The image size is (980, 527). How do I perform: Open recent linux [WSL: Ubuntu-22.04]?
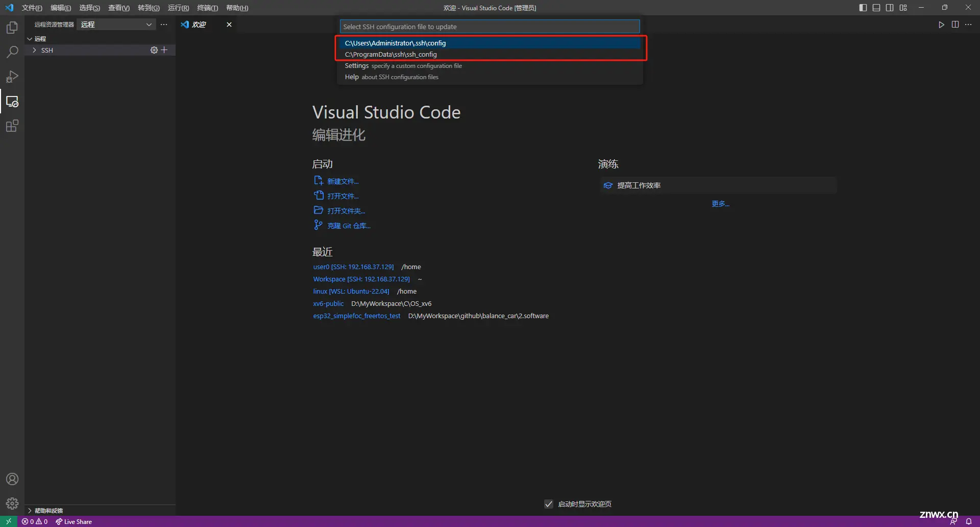click(351, 291)
